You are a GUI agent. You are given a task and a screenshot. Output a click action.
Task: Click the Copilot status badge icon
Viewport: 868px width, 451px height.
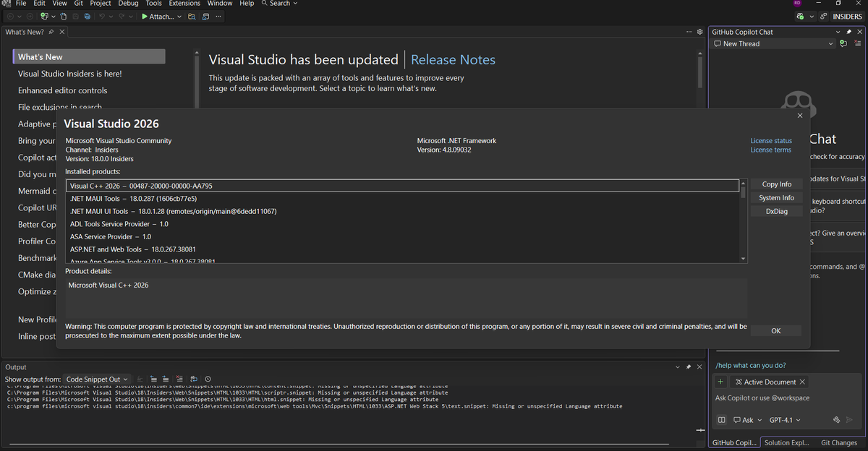pyautogui.click(x=799, y=16)
